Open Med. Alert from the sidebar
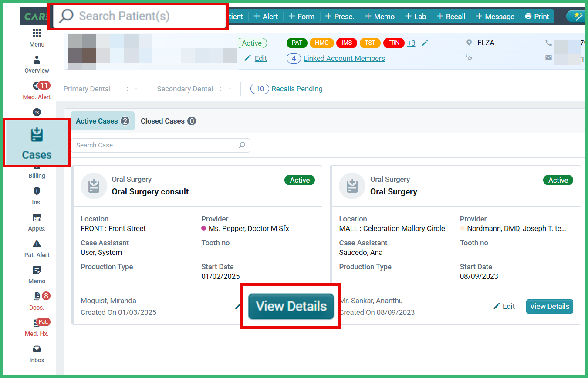This screenshot has width=588, height=378. [37, 90]
